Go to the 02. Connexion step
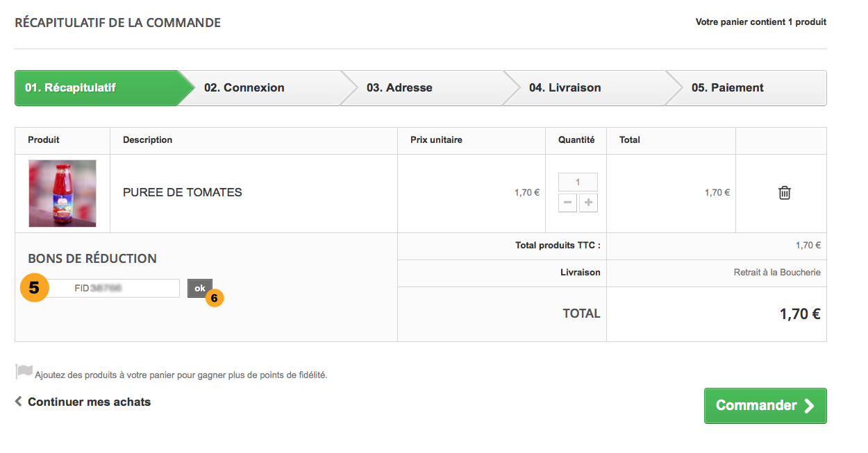This screenshot has width=868, height=453. [x=244, y=88]
